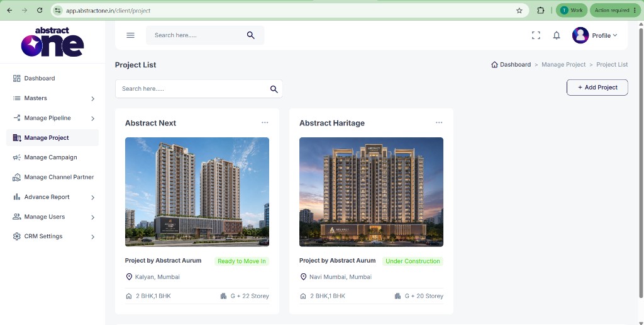Screen dimensions: 644x325
Task: Open the Profile dropdown
Action: click(604, 35)
